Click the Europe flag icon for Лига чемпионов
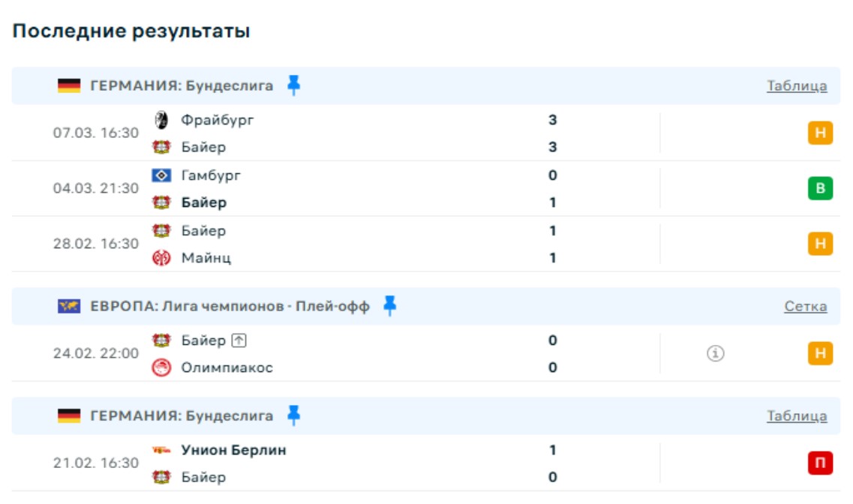The image size is (853, 504). (x=69, y=306)
